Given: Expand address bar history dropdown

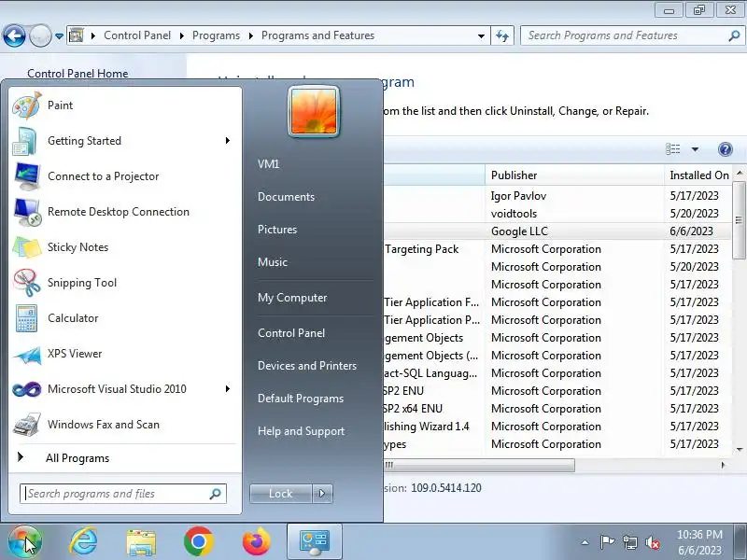Looking at the screenshot, I should click(x=481, y=36).
